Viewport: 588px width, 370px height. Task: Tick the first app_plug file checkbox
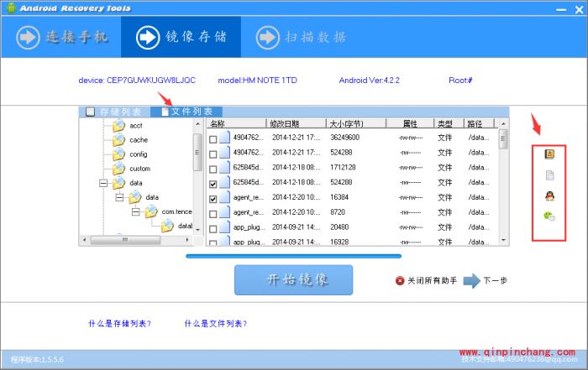tap(213, 227)
